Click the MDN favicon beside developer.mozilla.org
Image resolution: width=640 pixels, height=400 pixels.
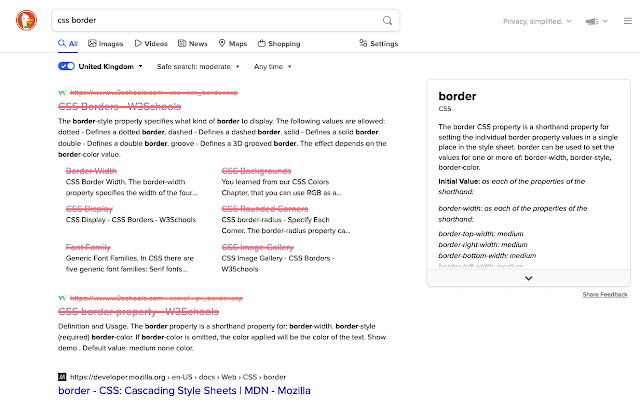62,377
